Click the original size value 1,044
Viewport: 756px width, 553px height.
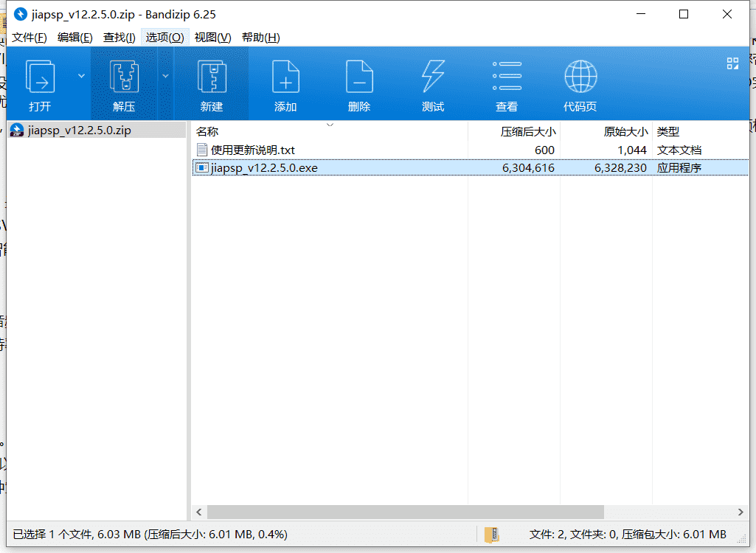click(x=632, y=150)
